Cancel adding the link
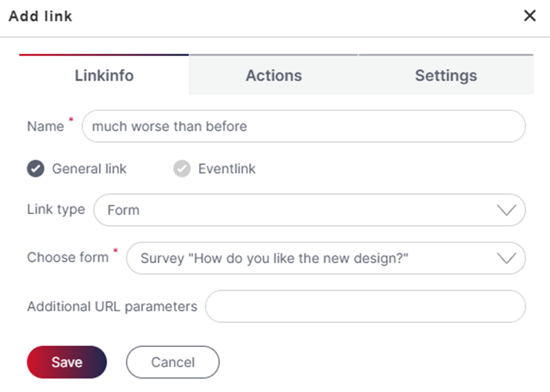Viewport: 550px width, 392px height. tap(173, 362)
